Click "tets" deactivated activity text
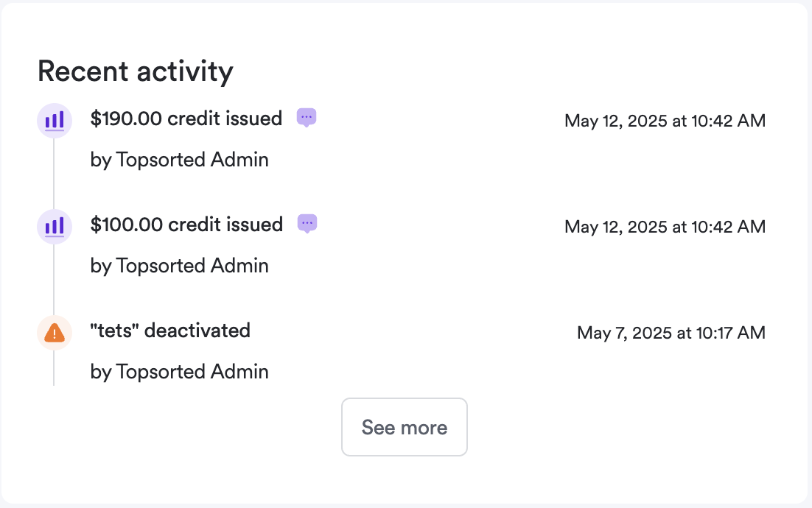 point(170,331)
